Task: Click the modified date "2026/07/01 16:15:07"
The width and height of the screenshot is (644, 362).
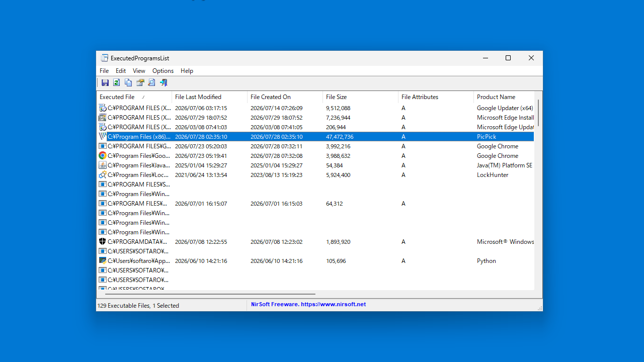Action: (x=201, y=204)
